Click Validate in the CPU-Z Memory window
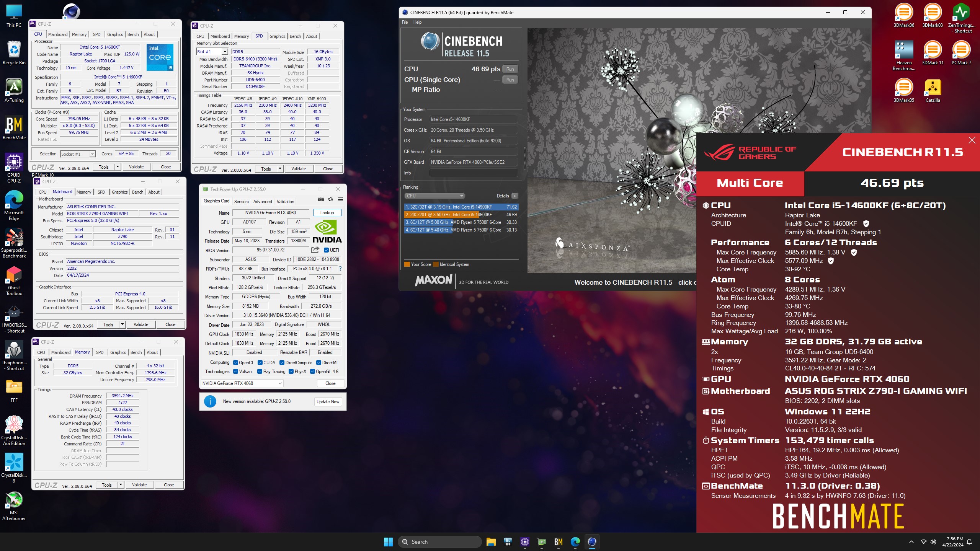The width and height of the screenshot is (980, 551). coord(139,485)
